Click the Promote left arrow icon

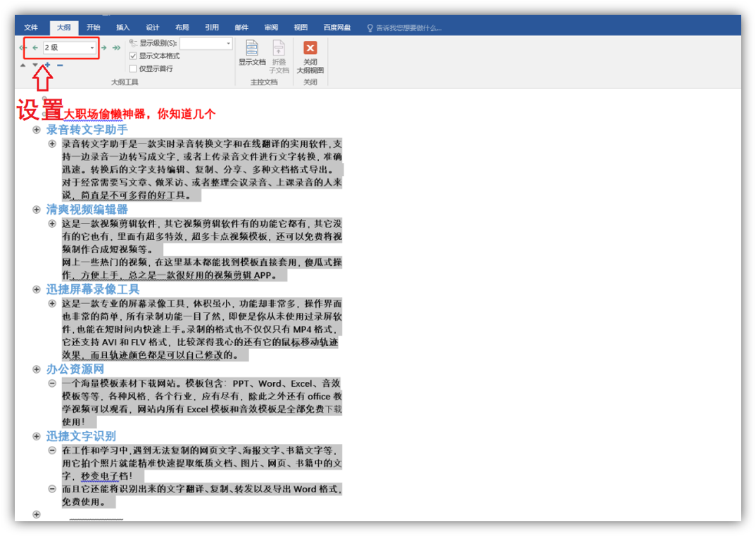point(34,48)
